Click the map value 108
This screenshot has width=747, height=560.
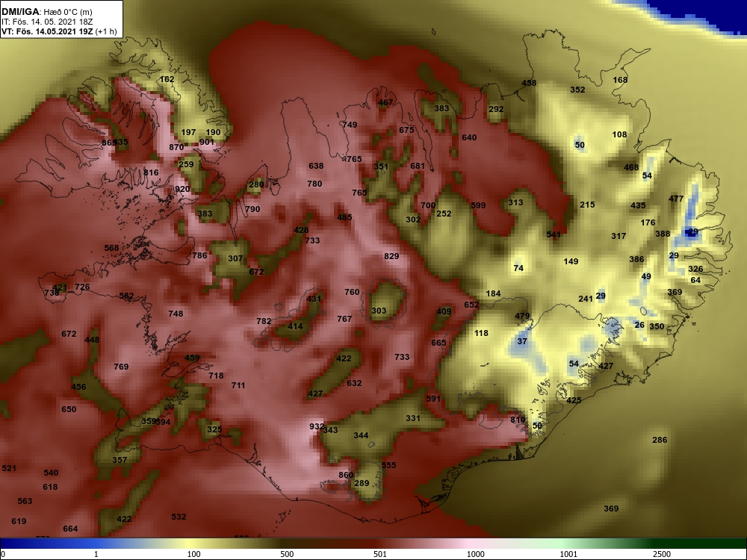tap(619, 134)
